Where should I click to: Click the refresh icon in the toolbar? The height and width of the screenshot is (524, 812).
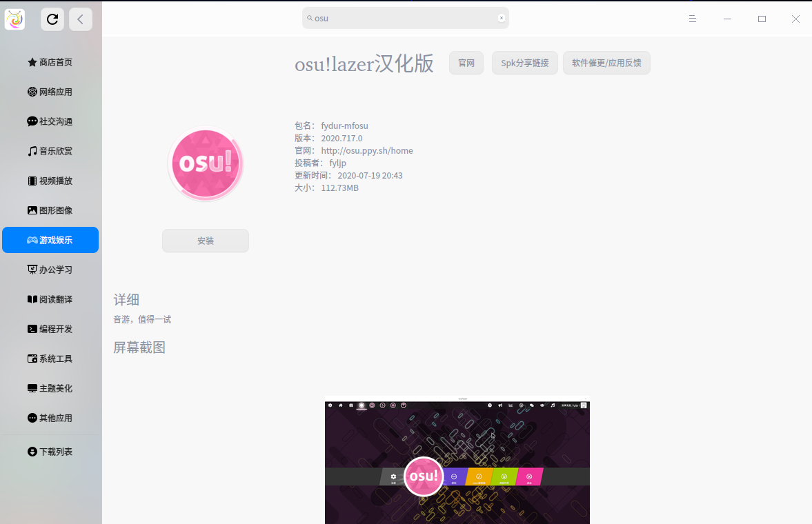[52, 19]
